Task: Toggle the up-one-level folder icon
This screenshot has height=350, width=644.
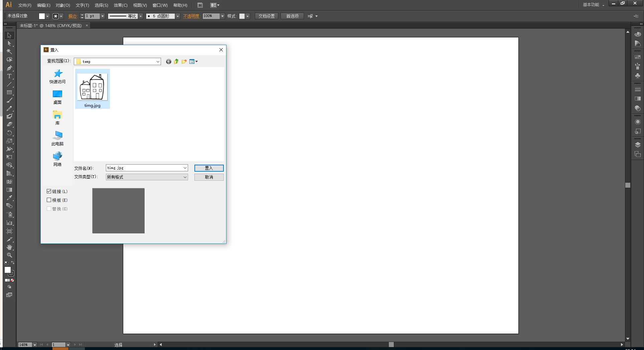Action: pyautogui.click(x=176, y=61)
